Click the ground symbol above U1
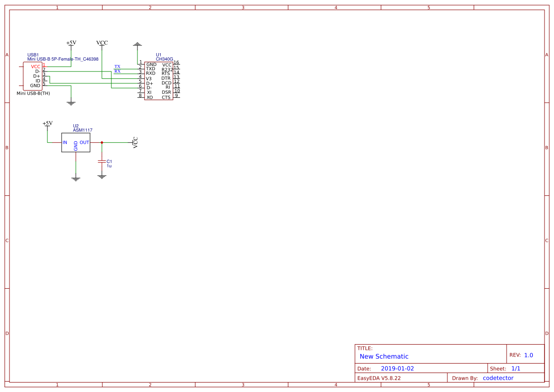 coord(137,44)
